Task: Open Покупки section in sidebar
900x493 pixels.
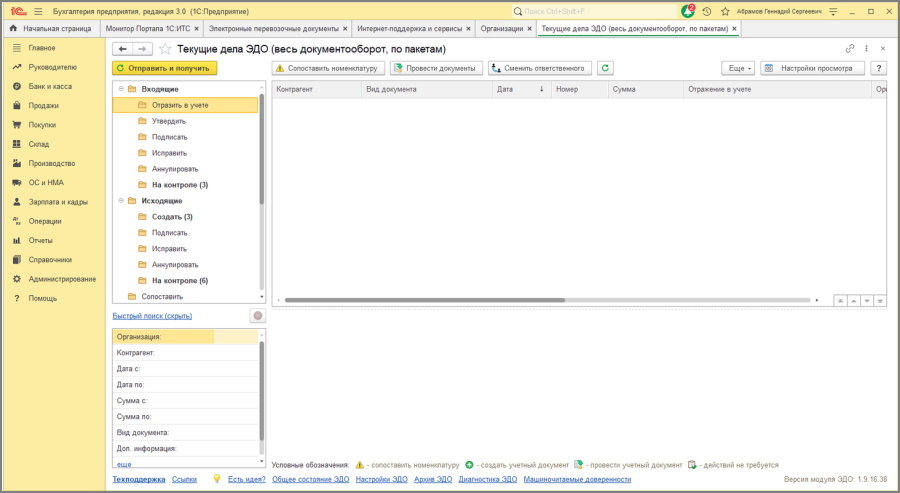Action: tap(42, 125)
